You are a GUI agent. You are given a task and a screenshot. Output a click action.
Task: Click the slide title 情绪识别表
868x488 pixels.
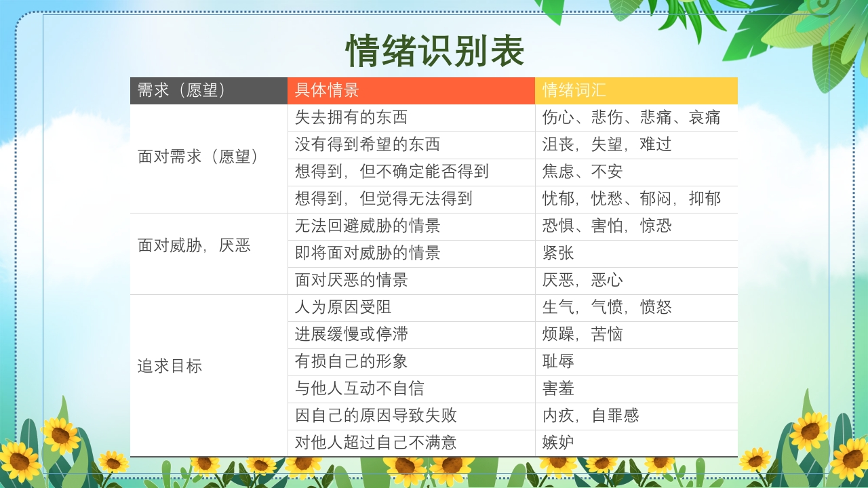435,51
